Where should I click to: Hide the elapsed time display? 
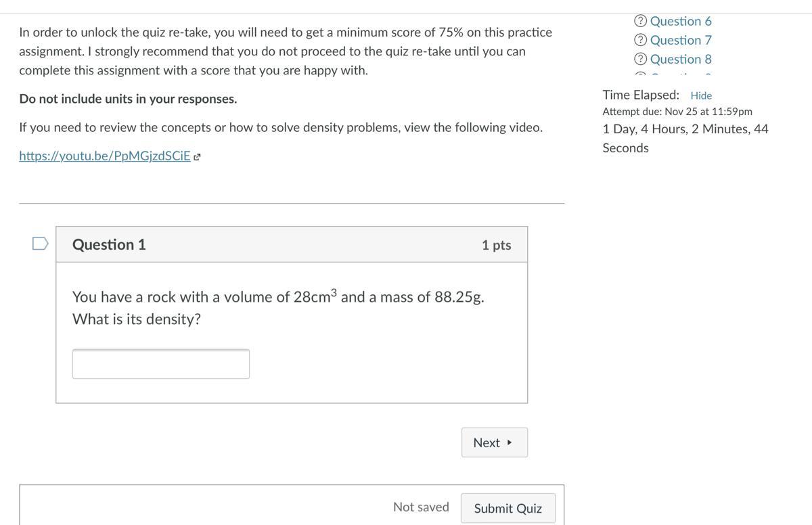[x=701, y=95]
